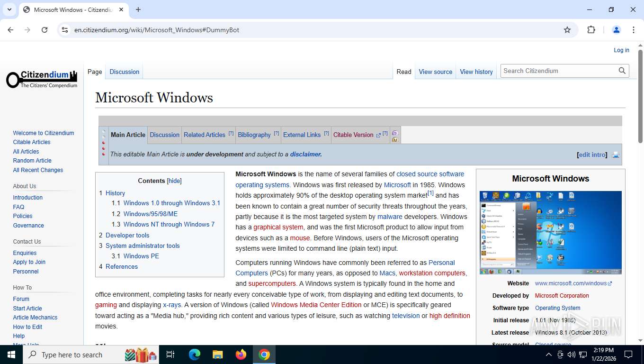
Task: Open File Explorer from taskbar
Action: (217, 355)
